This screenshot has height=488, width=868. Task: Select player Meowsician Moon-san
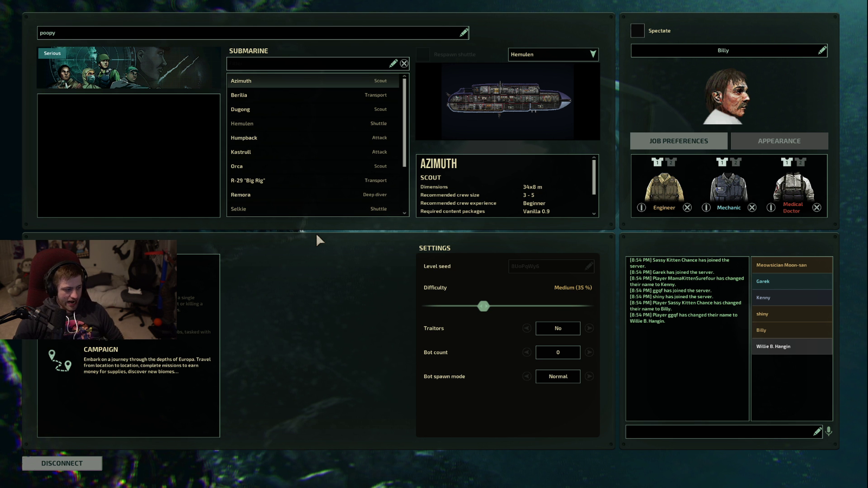point(792,265)
